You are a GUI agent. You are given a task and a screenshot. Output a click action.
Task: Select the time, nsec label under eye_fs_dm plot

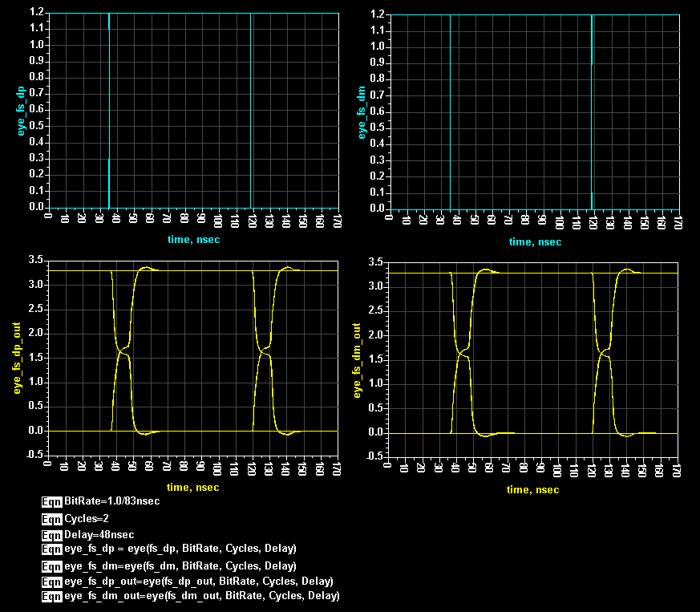coord(535,241)
